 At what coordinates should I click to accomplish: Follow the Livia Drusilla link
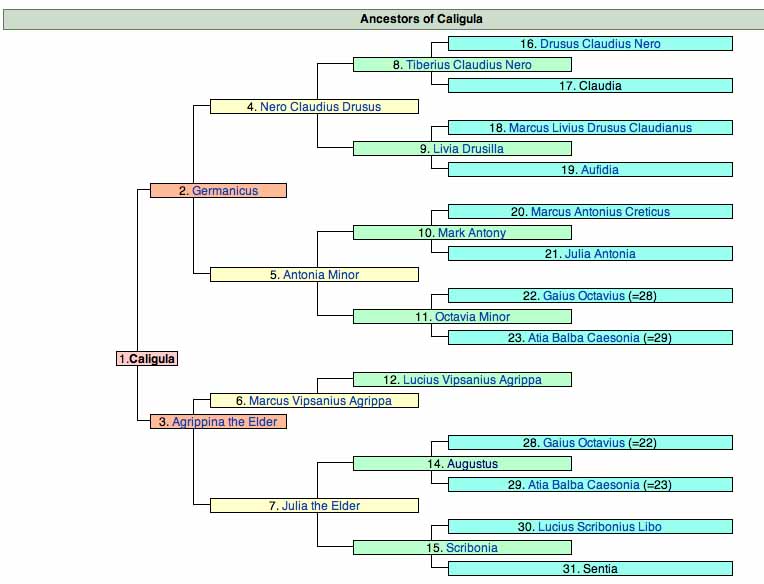pyautogui.click(x=468, y=149)
